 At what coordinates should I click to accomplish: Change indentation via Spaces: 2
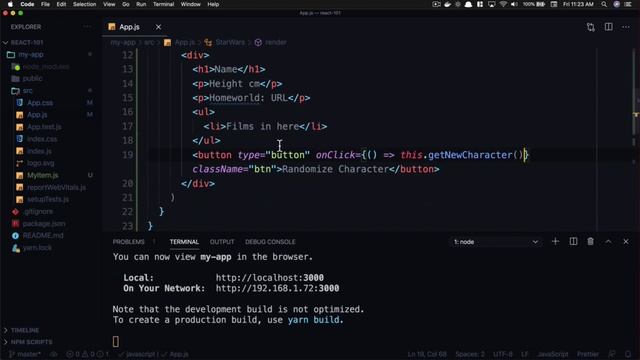tap(470, 354)
